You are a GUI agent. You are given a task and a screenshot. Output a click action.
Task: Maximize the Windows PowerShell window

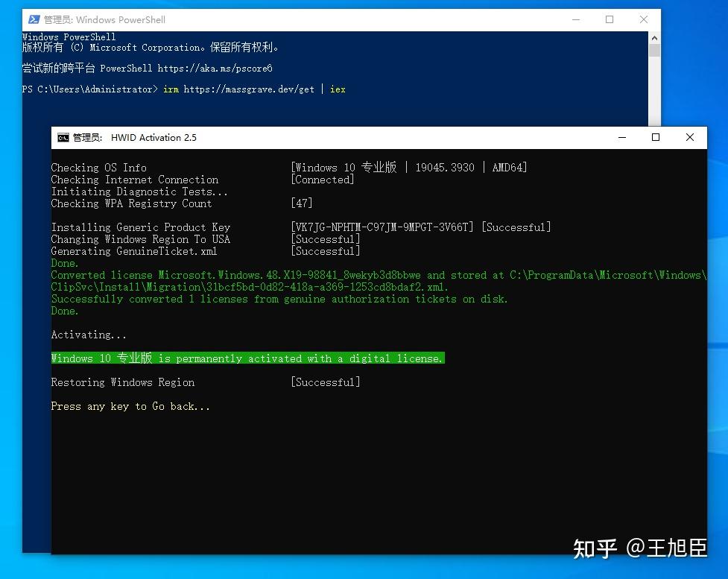[609, 19]
